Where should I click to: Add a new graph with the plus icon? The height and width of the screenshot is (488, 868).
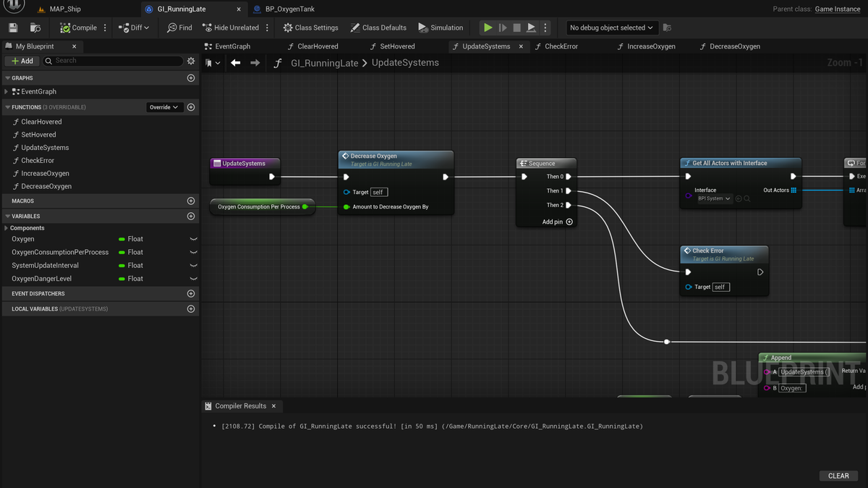click(191, 77)
